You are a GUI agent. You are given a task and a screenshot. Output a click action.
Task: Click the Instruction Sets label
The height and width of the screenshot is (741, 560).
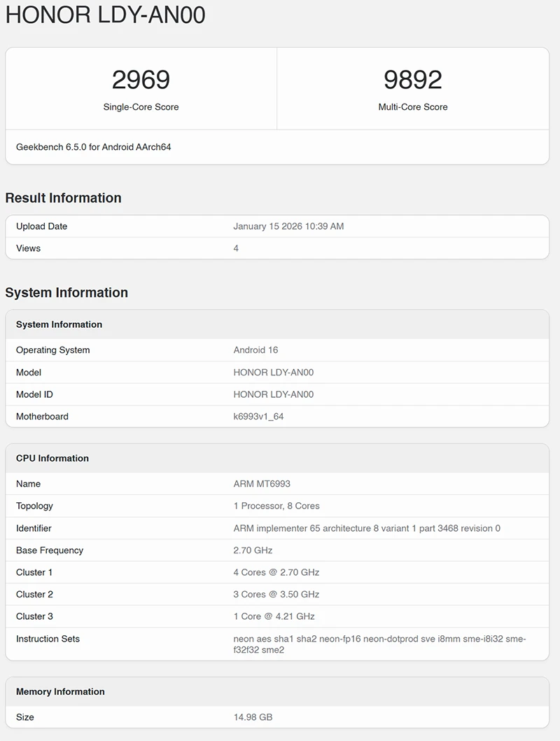pos(48,639)
